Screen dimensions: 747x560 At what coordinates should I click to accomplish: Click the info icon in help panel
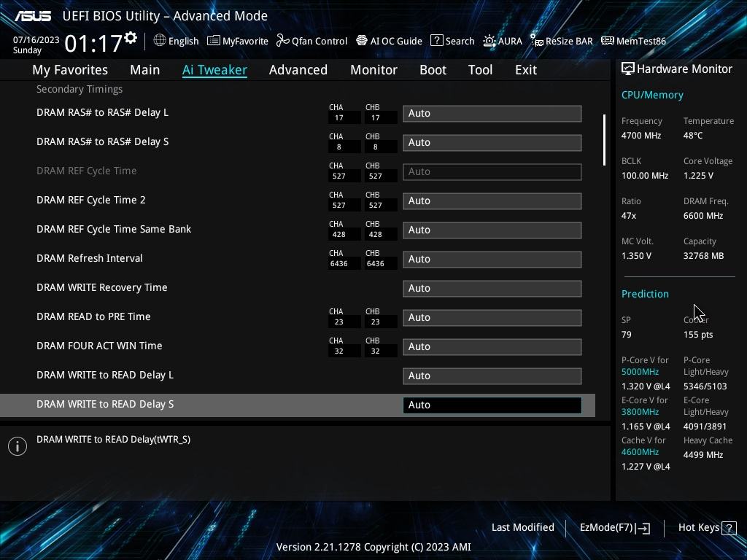tap(18, 446)
